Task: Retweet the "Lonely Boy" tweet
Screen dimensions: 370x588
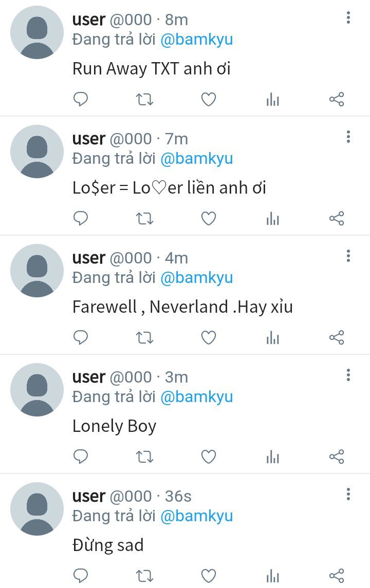Action: [144, 457]
